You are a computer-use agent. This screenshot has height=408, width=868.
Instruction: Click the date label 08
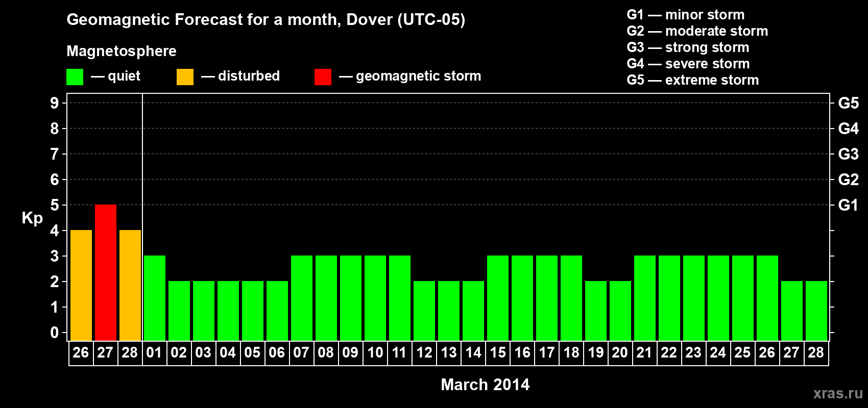[326, 353]
